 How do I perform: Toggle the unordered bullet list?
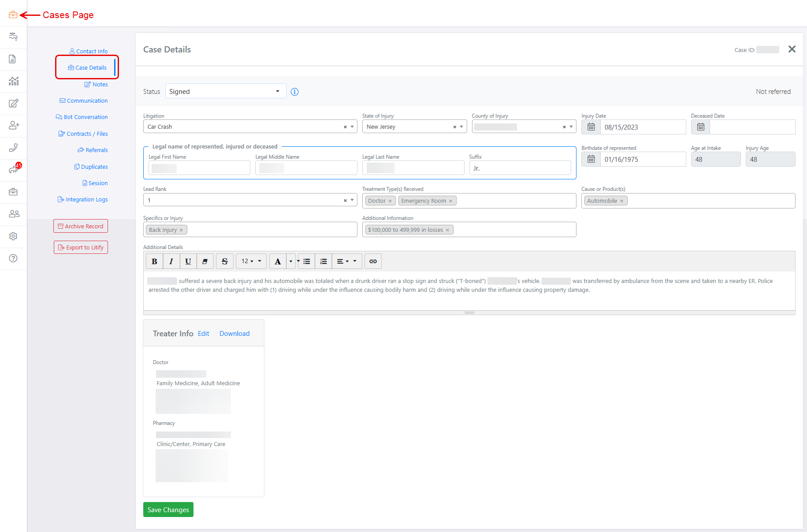(307, 261)
